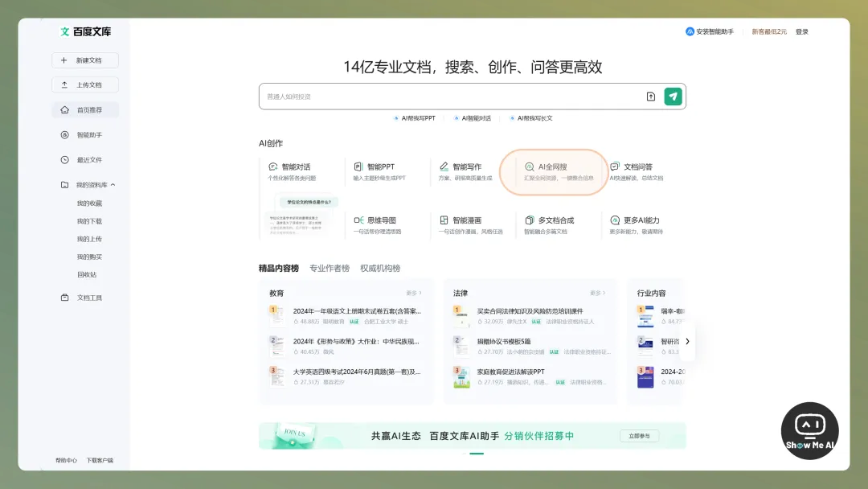Open 我的下载
868x489 pixels.
coord(89,221)
